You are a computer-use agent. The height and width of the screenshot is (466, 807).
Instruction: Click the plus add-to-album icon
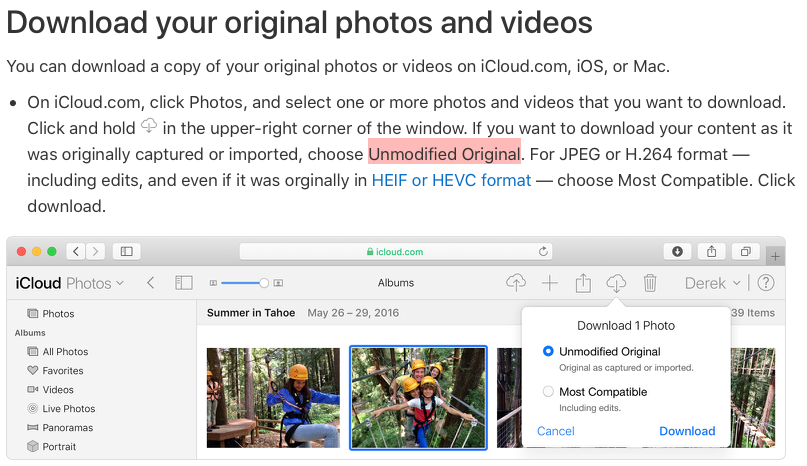[x=550, y=283]
